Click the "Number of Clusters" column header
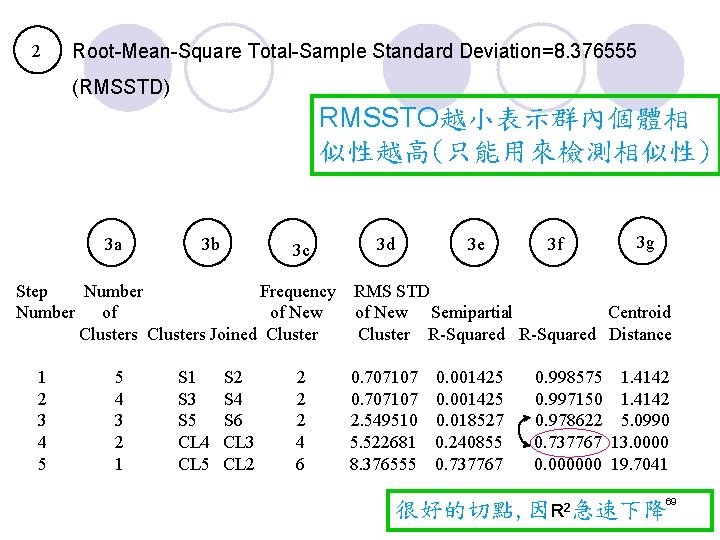The width and height of the screenshot is (720, 540). click(x=110, y=313)
